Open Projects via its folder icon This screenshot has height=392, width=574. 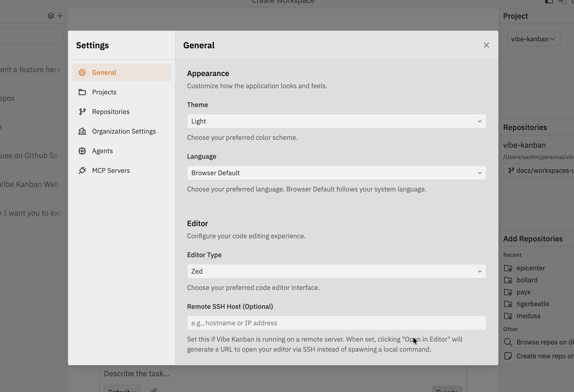point(82,92)
